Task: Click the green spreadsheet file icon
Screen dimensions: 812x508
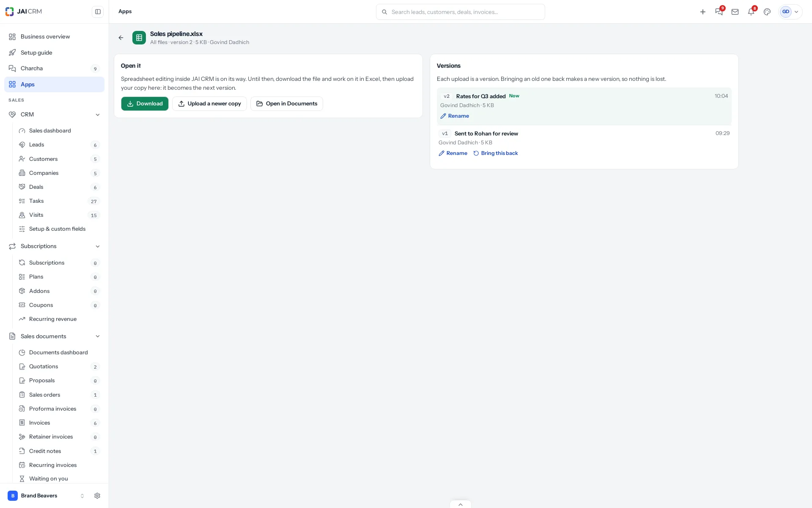Action: click(x=139, y=38)
